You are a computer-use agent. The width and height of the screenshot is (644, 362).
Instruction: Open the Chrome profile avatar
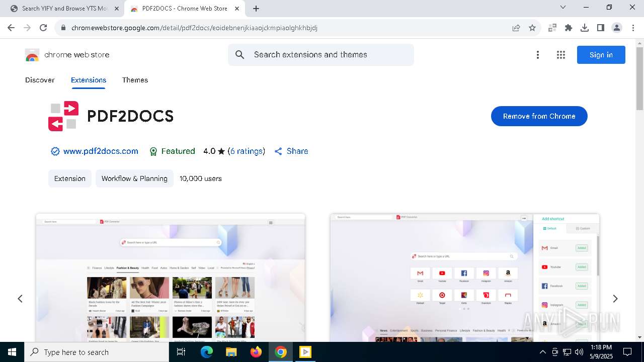(x=617, y=28)
